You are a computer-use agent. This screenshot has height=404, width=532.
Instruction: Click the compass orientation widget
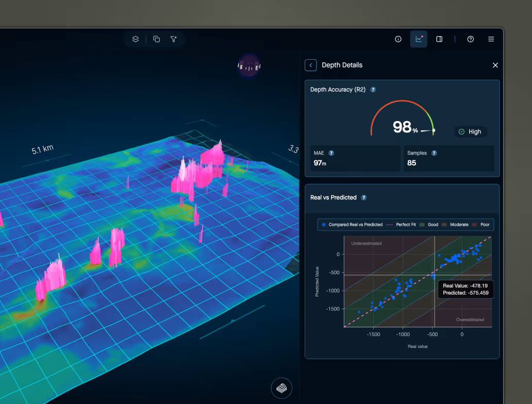tap(249, 65)
